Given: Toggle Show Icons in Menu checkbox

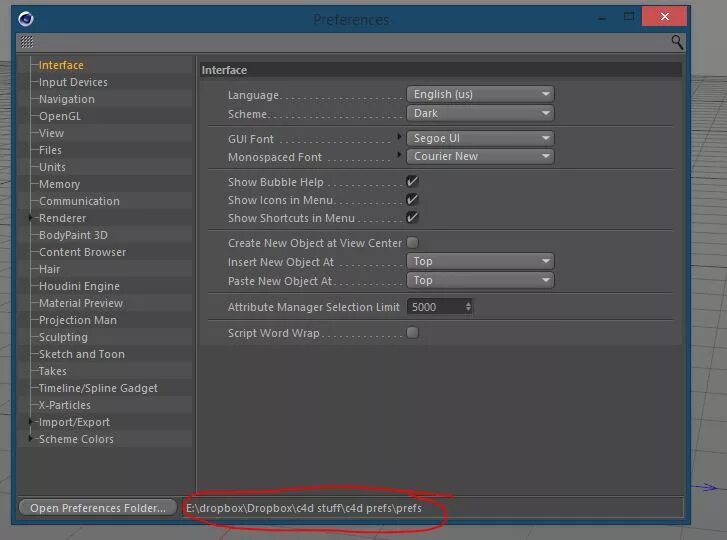Looking at the screenshot, I should (412, 199).
